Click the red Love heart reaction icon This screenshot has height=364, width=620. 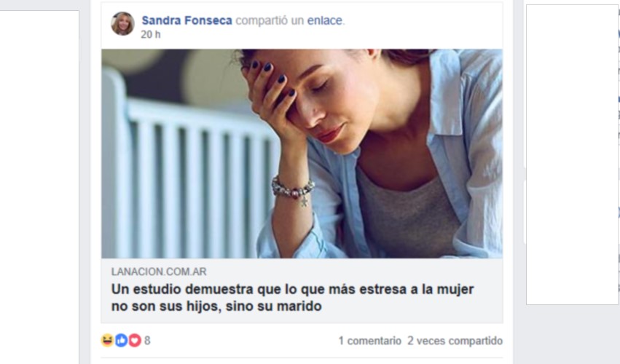[x=135, y=340]
